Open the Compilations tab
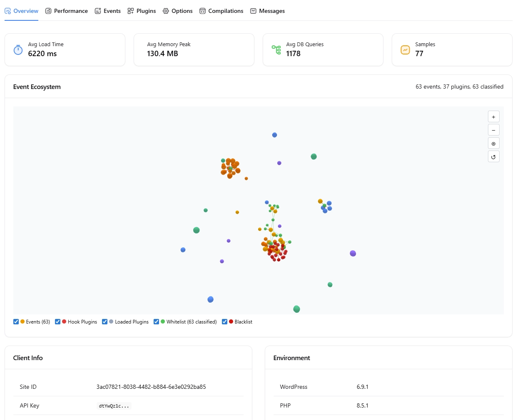The width and height of the screenshot is (520, 420). click(221, 11)
